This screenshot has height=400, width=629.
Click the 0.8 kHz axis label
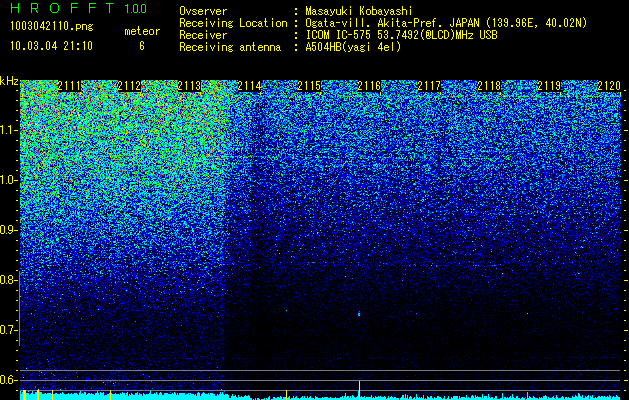(x=8, y=280)
